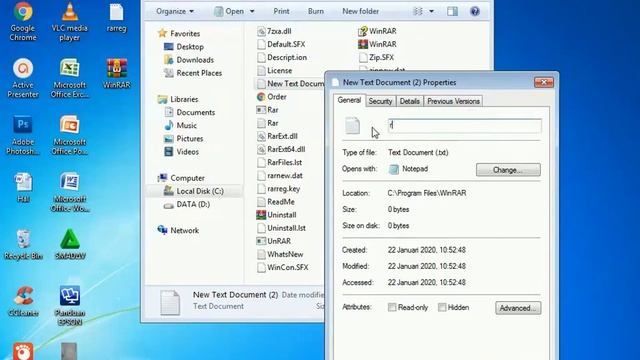Open Videos library
Screen dimensions: 640x360
tap(182, 151)
